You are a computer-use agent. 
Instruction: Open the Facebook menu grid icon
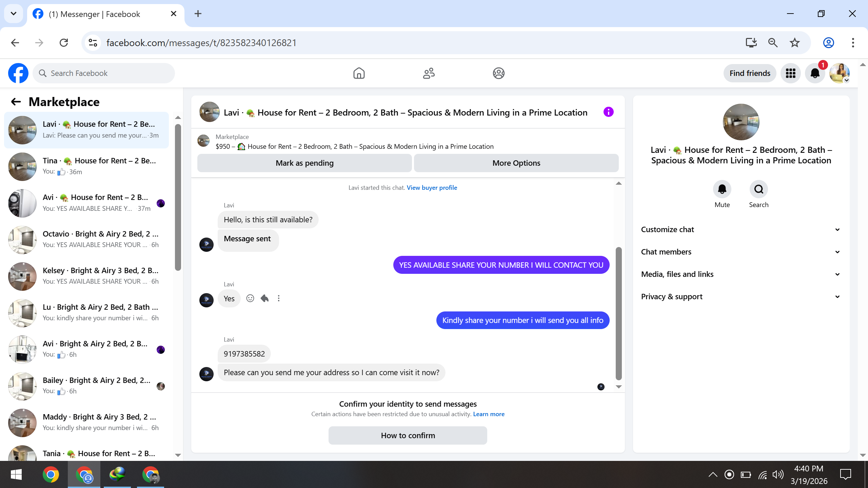click(790, 73)
